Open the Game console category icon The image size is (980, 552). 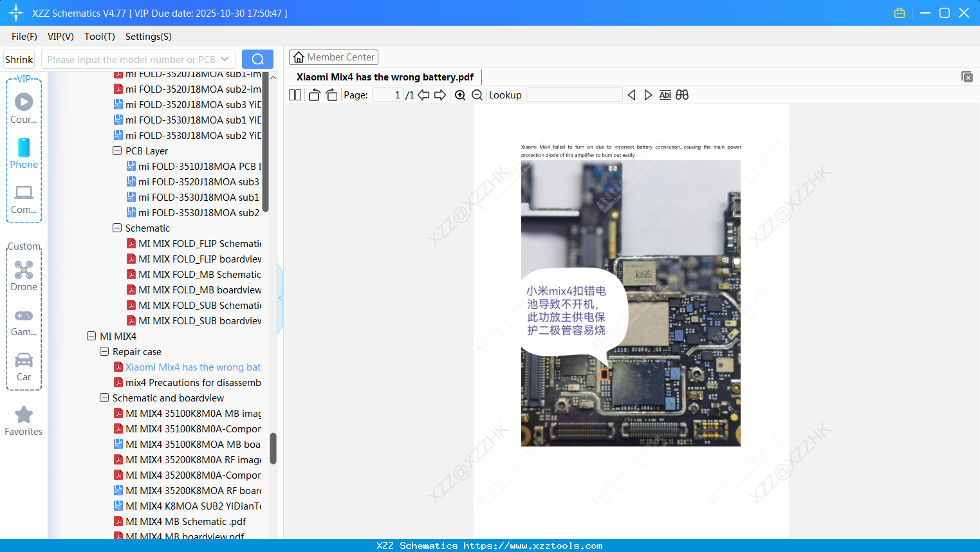coord(24,315)
